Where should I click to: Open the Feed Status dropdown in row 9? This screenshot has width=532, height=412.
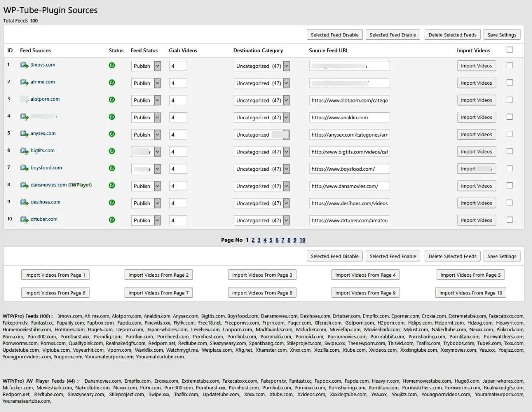tap(146, 203)
